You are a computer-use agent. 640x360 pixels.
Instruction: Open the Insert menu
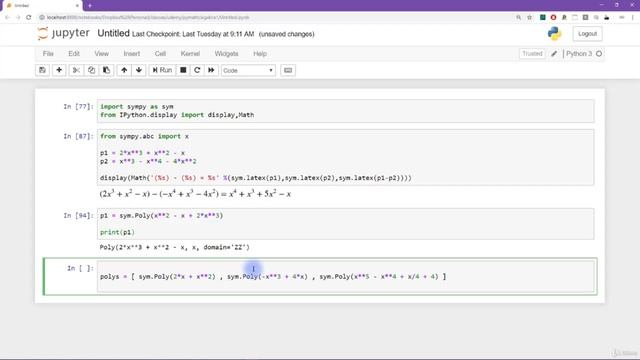[131, 53]
